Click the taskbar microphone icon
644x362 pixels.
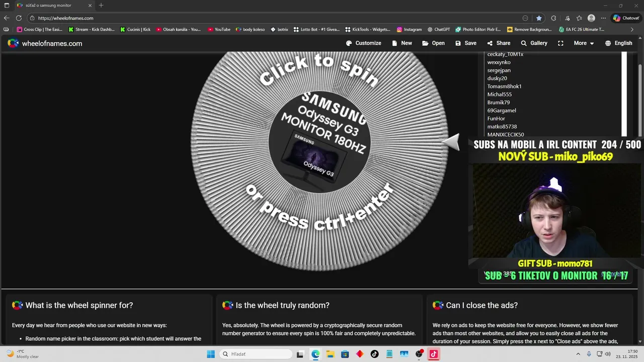pos(589,354)
